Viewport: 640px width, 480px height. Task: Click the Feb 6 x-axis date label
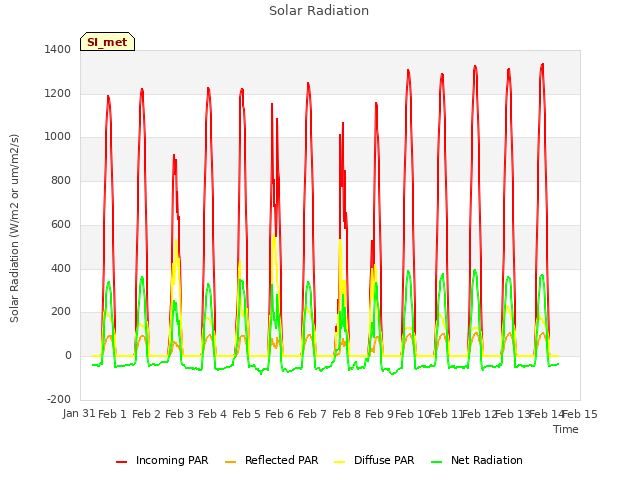pyautogui.click(x=279, y=414)
